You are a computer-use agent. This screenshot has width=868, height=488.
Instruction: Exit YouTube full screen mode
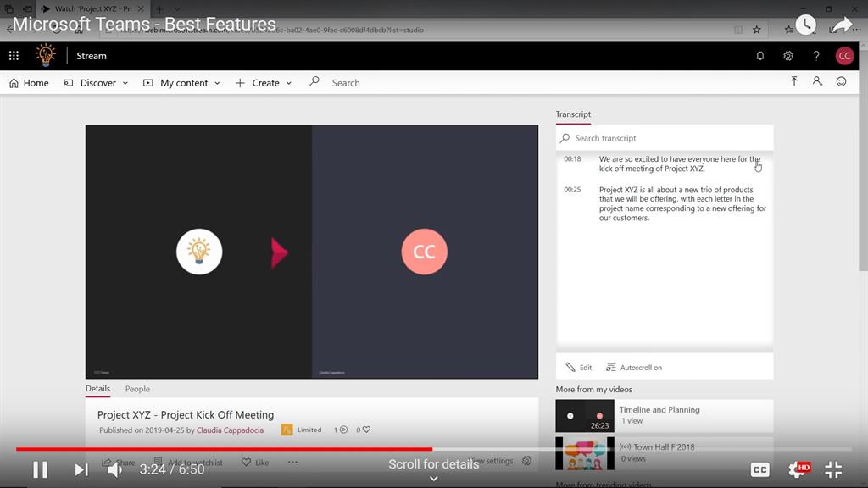tap(833, 469)
